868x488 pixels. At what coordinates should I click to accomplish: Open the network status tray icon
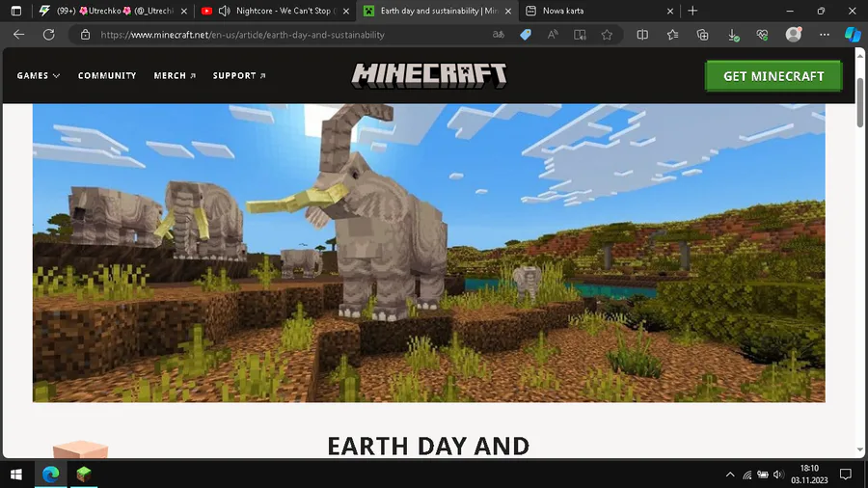[x=746, y=474]
